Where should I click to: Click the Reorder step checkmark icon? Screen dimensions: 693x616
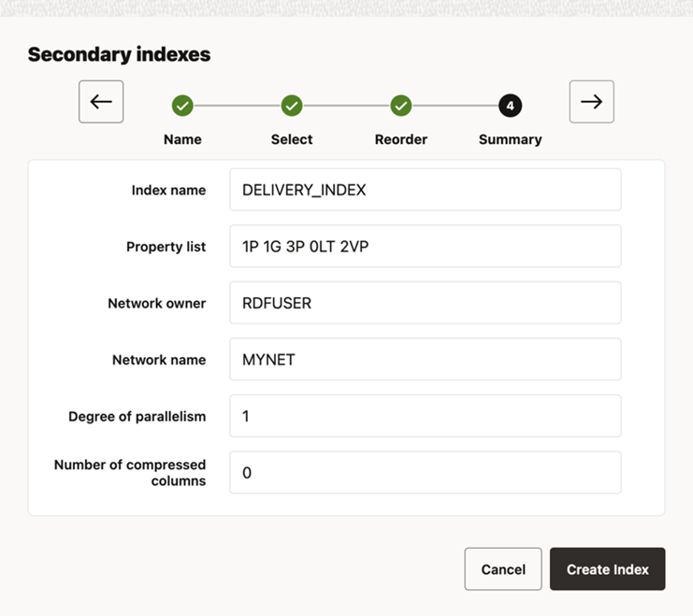click(401, 106)
